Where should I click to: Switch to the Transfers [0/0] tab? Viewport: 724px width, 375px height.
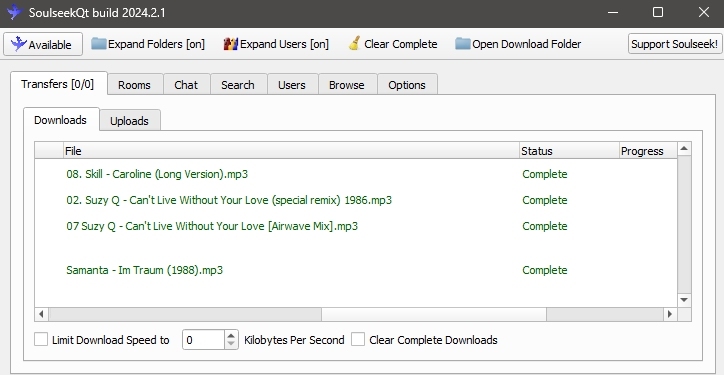(x=59, y=84)
